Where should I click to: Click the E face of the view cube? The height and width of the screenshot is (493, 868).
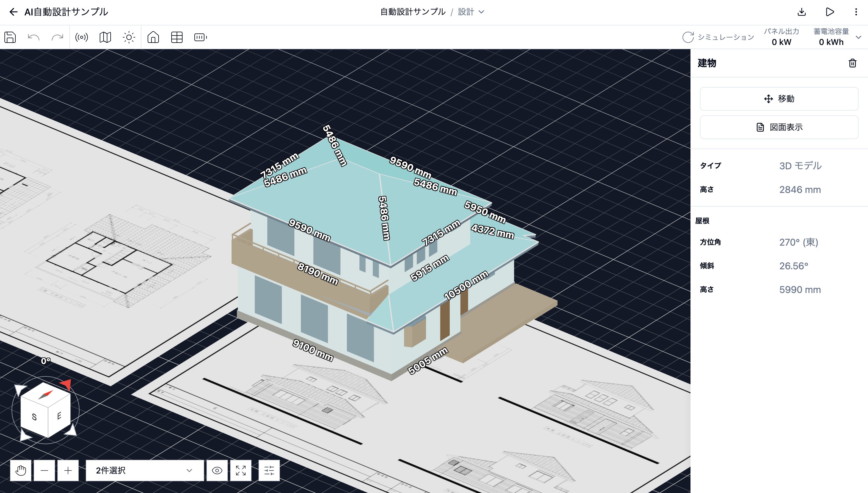point(59,415)
